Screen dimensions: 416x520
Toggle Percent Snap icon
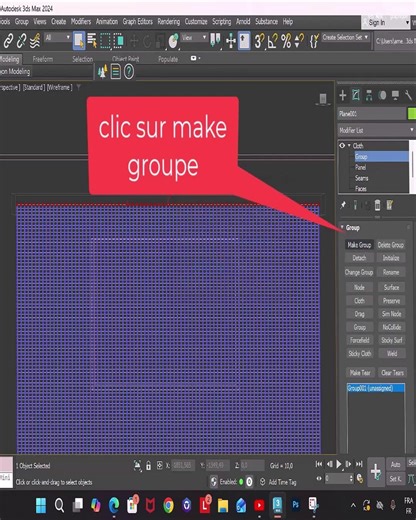point(286,41)
